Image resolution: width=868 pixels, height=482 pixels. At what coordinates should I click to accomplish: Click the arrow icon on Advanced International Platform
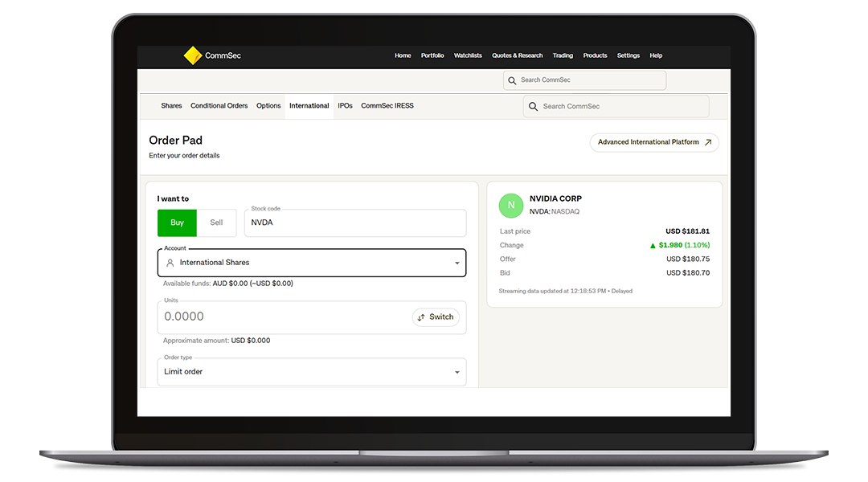[708, 142]
